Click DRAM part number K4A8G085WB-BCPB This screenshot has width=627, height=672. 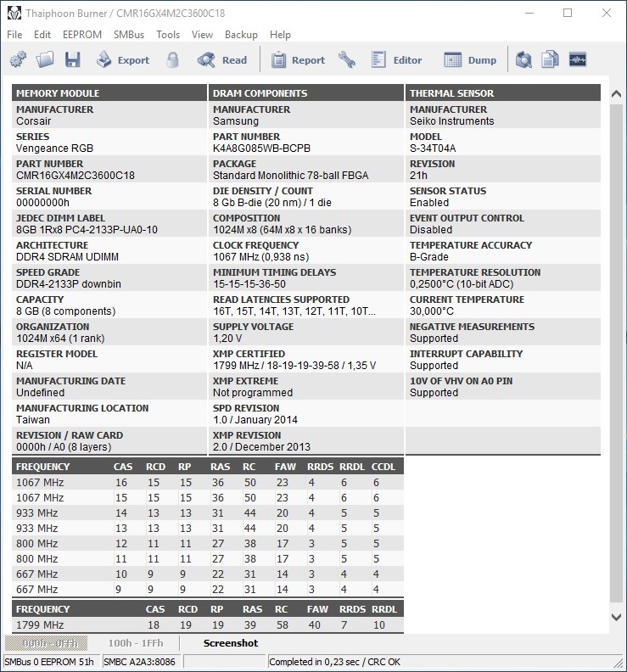point(261,148)
